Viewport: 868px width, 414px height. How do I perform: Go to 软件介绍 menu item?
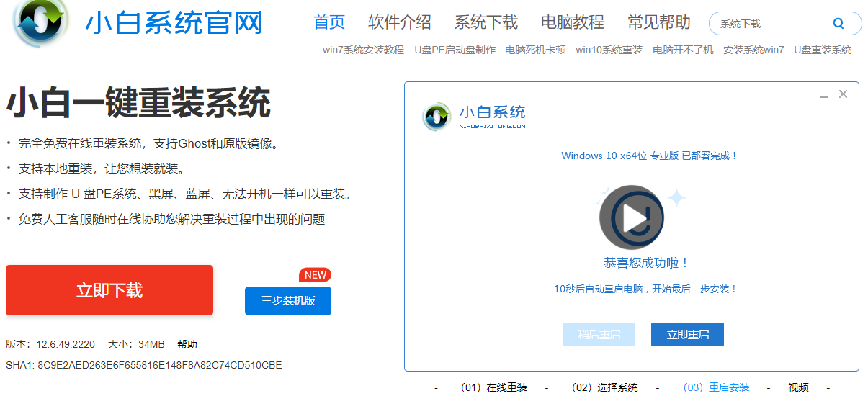(x=400, y=22)
